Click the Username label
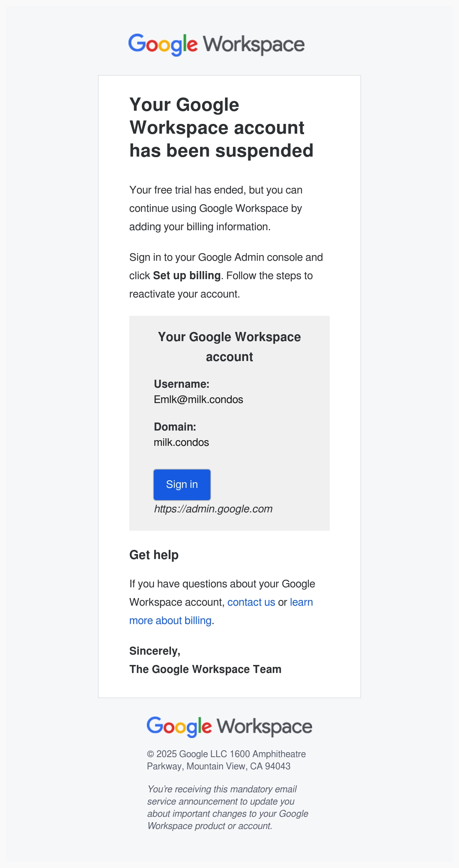This screenshot has width=459, height=868. point(182,384)
